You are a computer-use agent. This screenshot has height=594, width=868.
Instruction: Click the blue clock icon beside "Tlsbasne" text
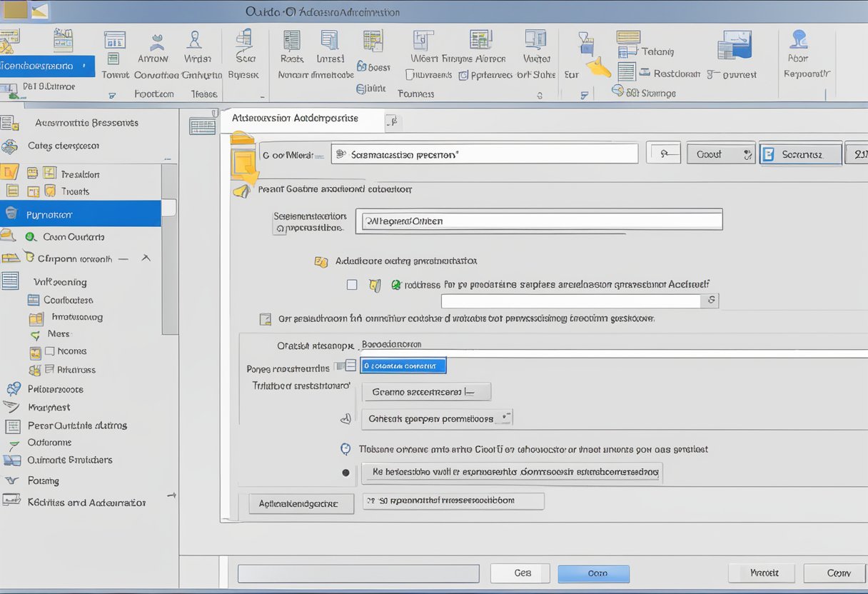point(345,449)
